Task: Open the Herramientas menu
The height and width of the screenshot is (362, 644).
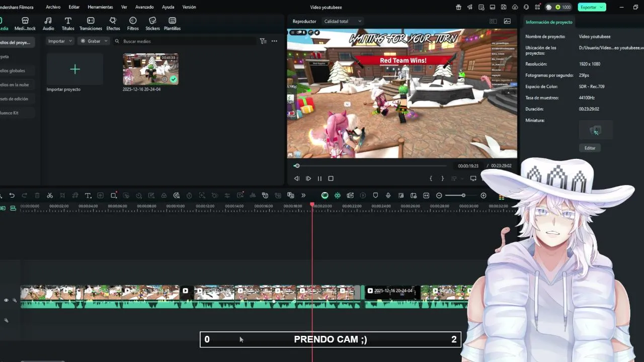Action: 100,7
